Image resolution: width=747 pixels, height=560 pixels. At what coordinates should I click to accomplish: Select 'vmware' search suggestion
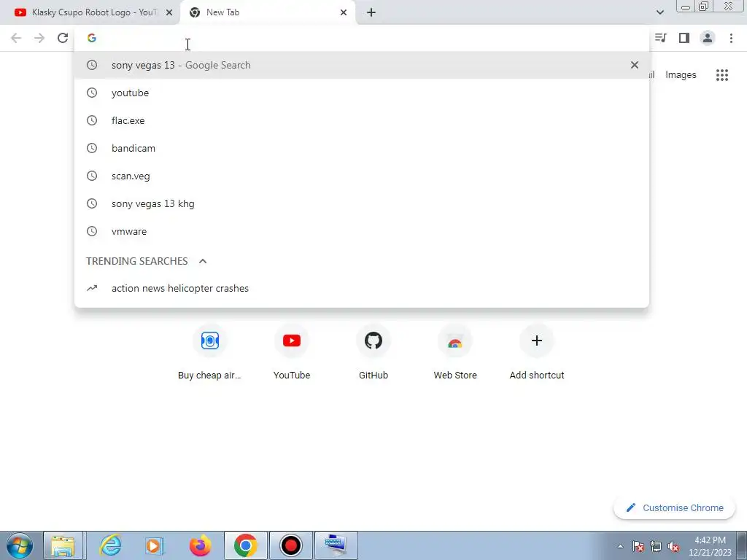362,231
